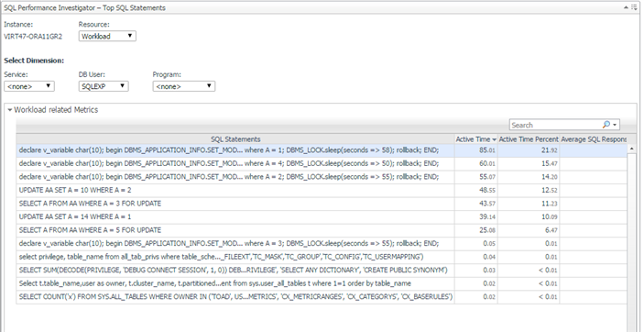Image resolution: width=644 pixels, height=332 pixels.
Task: Click the Active Time value 85.01
Action: click(487, 150)
